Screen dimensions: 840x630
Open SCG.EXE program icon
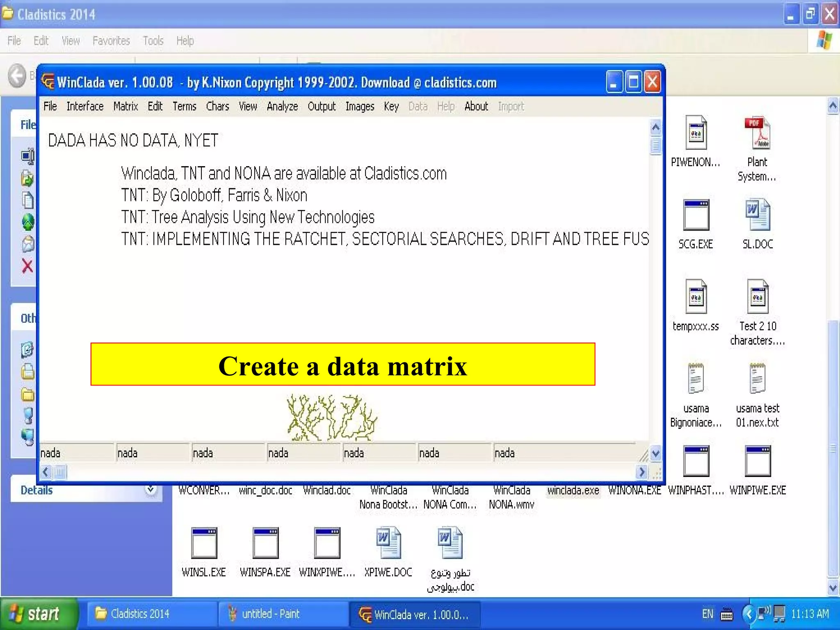coord(696,215)
